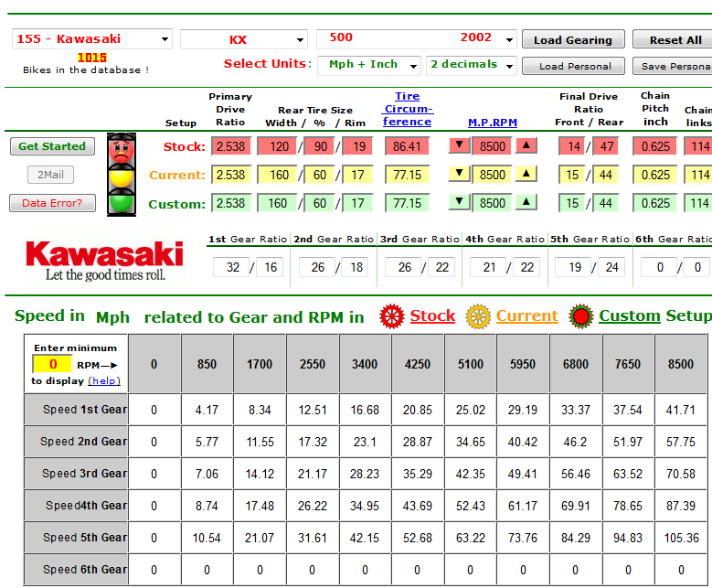The height and width of the screenshot is (588, 712).
Task: Click the yellow minimum RPM input field
Action: click(52, 364)
